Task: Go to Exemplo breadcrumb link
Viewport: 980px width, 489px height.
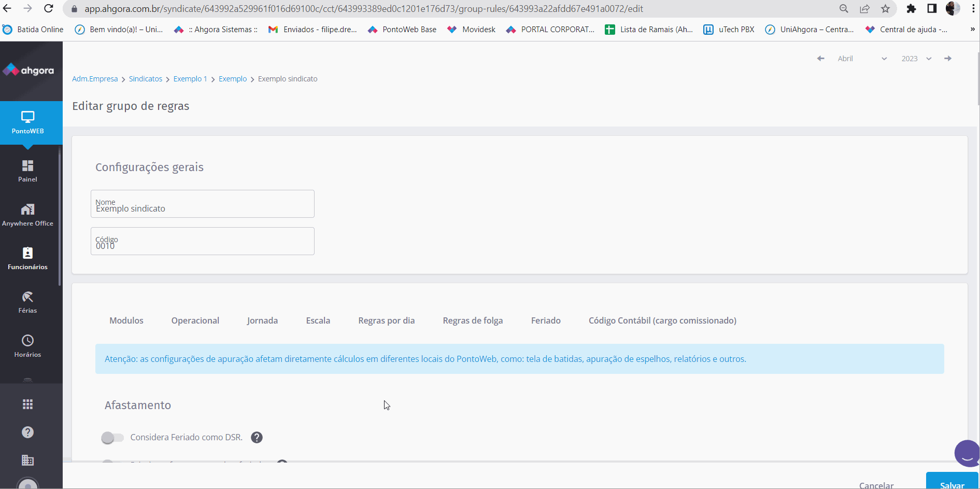Action: [x=233, y=79]
